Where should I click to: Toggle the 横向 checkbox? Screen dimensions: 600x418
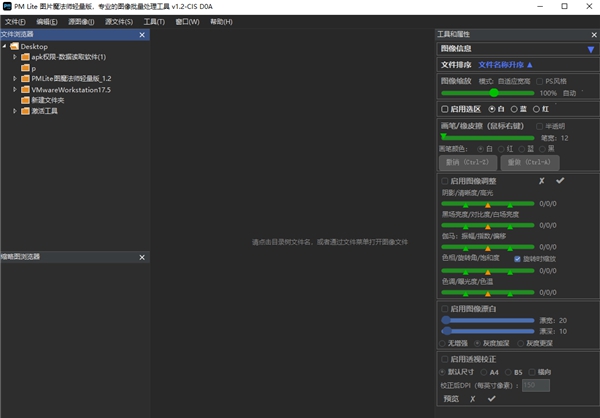[x=531, y=372]
